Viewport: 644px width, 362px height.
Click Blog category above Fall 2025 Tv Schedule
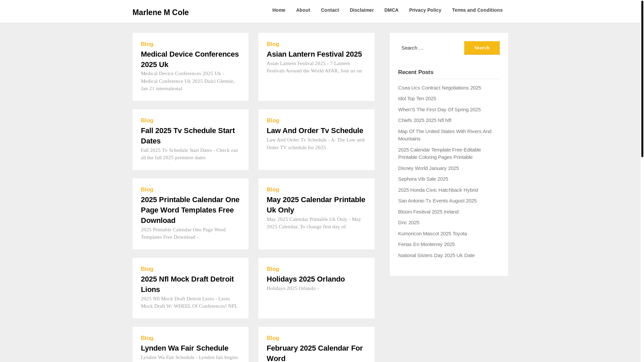pos(147,120)
